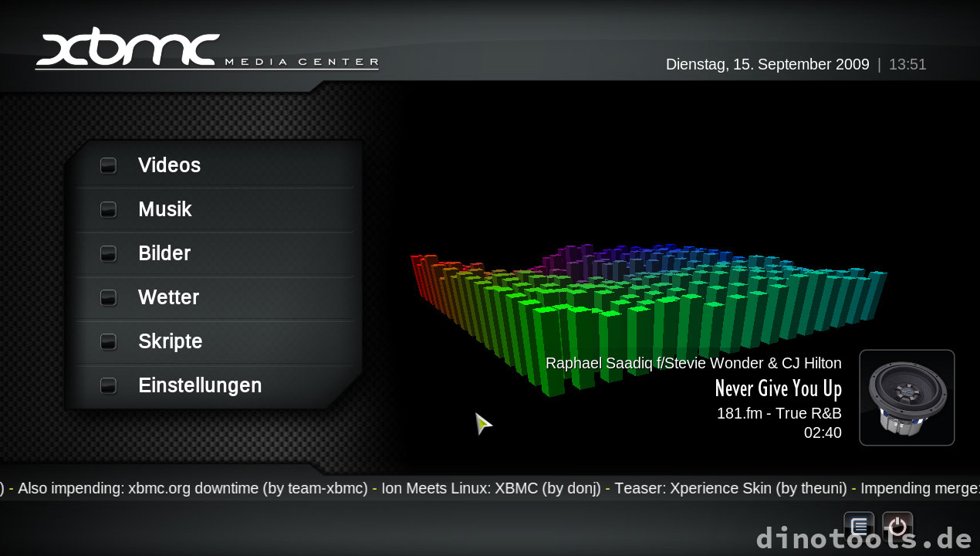Click the date Dienstag, 15. September 2009
Image resolution: width=980 pixels, height=556 pixels.
768,65
